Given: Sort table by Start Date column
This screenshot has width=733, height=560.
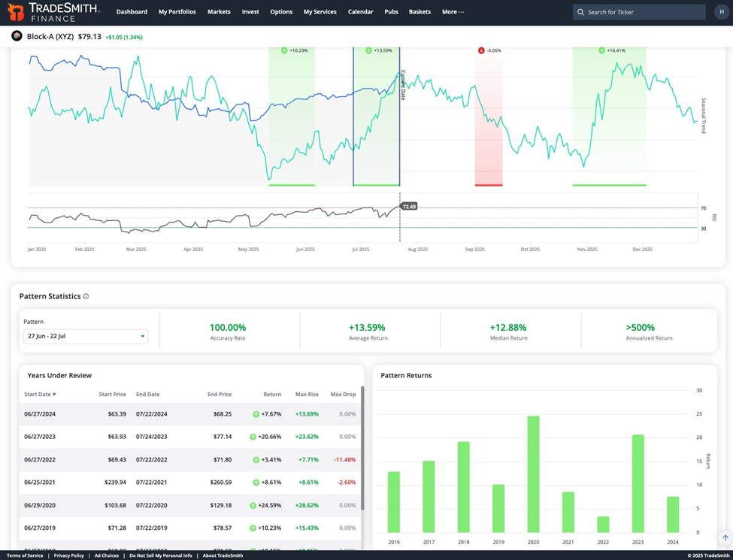Looking at the screenshot, I should click(41, 394).
